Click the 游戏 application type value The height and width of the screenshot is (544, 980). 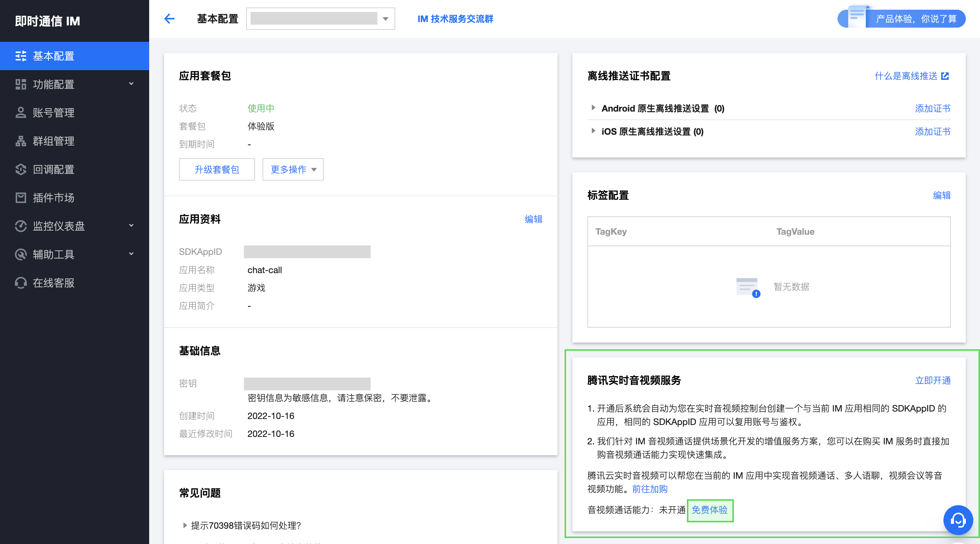pos(256,288)
